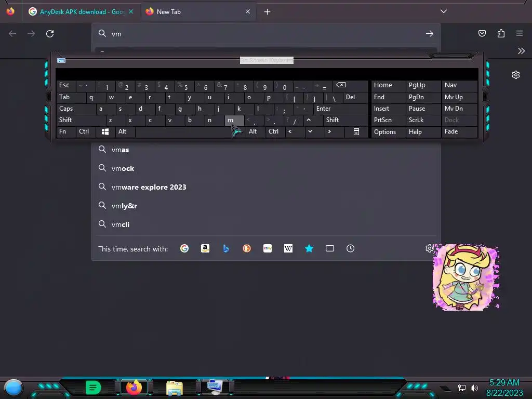Toggle the right Shift key
Viewport: 532px width, 399px height.
(x=345, y=120)
